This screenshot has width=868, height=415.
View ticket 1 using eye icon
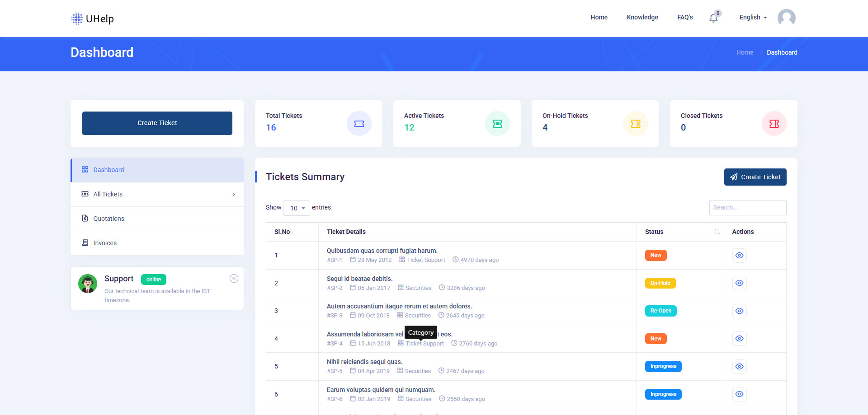click(739, 256)
